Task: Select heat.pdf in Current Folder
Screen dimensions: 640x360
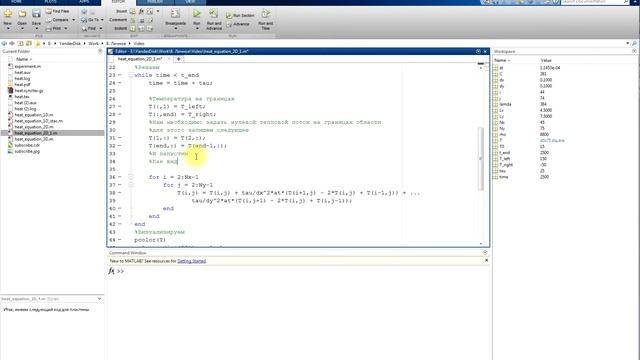Action: click(22, 84)
